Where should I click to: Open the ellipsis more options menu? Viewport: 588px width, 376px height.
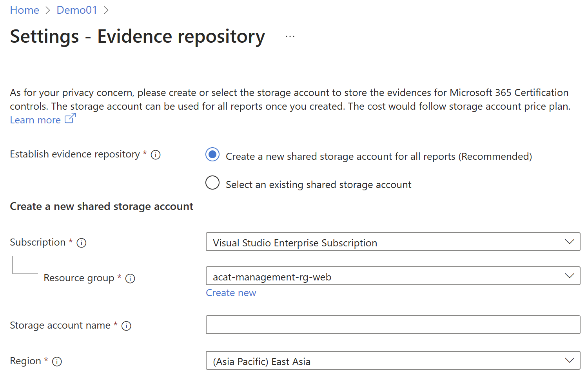pos(290,36)
